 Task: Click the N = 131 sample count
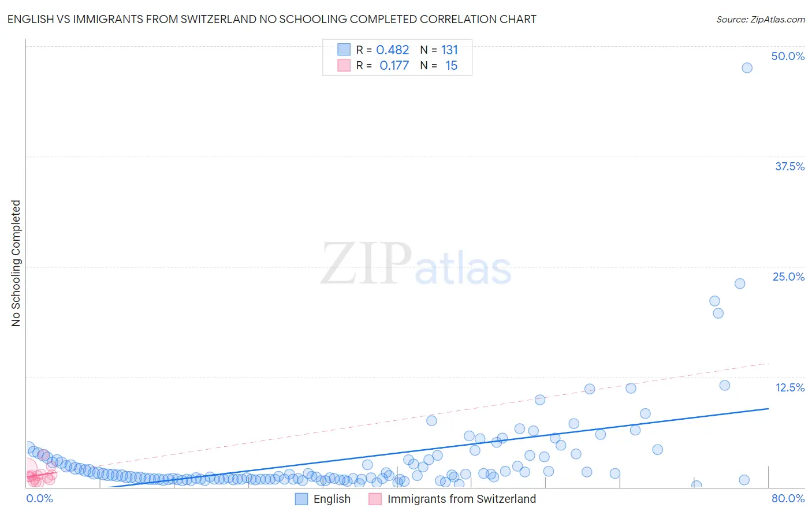point(439,50)
